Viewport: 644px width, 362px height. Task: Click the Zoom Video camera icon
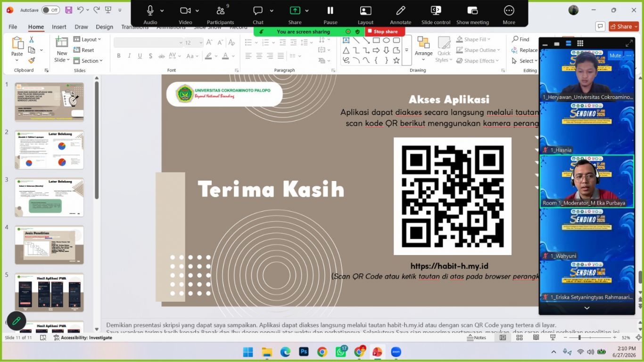(x=185, y=10)
